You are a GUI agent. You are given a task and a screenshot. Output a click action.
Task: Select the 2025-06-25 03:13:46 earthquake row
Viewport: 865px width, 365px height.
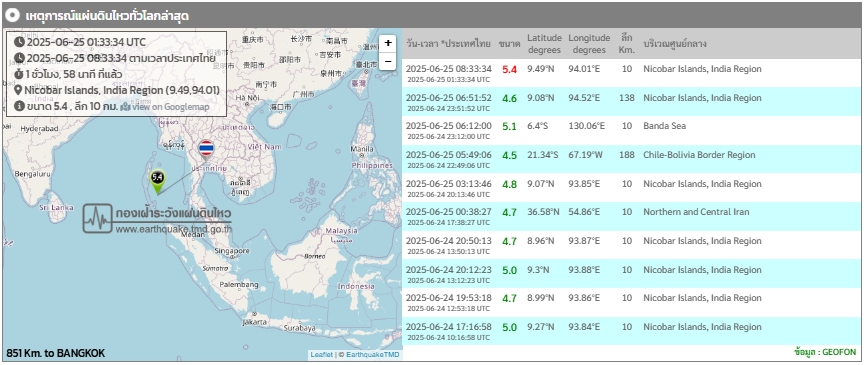[632, 188]
